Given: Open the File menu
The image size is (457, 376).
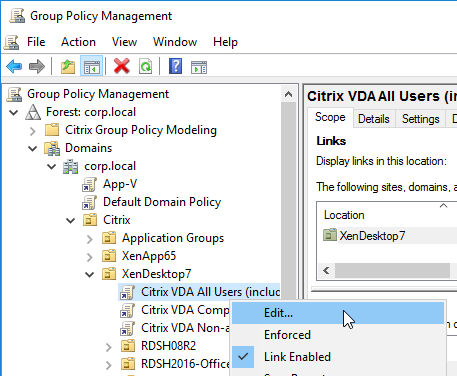Looking at the screenshot, I should tap(36, 42).
